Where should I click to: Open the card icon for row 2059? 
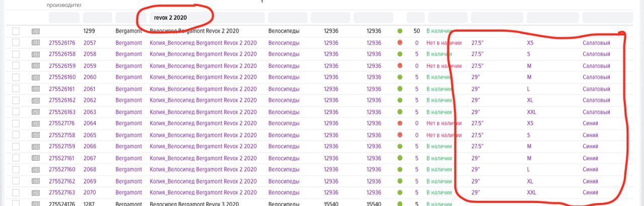coord(36,66)
